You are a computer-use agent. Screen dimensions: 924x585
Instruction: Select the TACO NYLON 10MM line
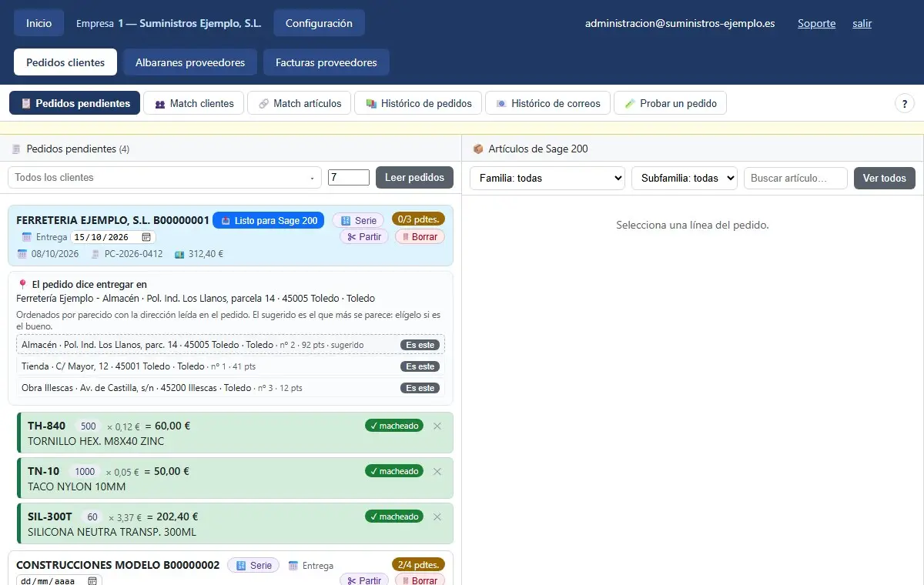pyautogui.click(x=236, y=478)
